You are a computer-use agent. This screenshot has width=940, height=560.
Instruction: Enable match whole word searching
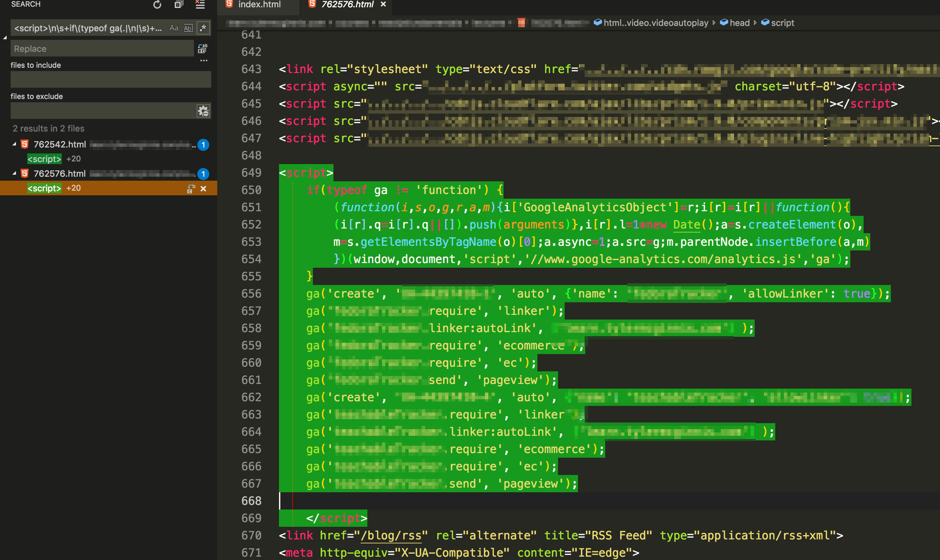click(188, 28)
